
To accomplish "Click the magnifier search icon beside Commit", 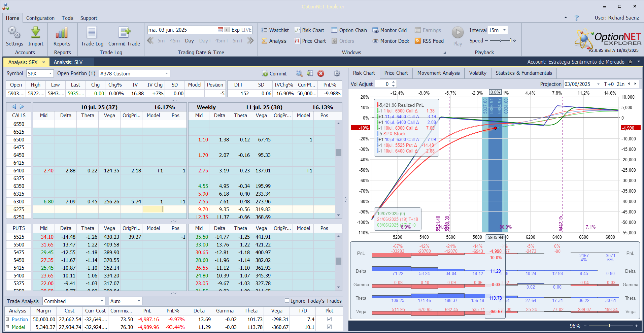I will [x=299, y=73].
